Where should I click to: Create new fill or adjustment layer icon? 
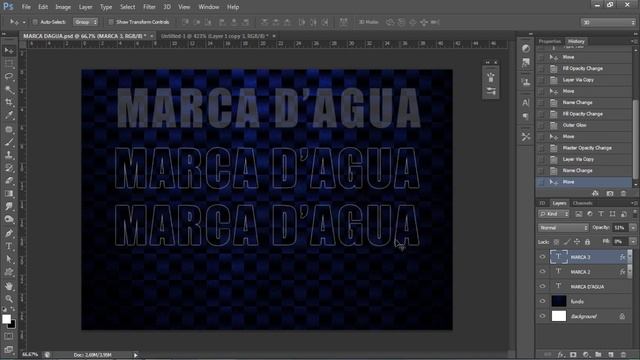coord(586,355)
